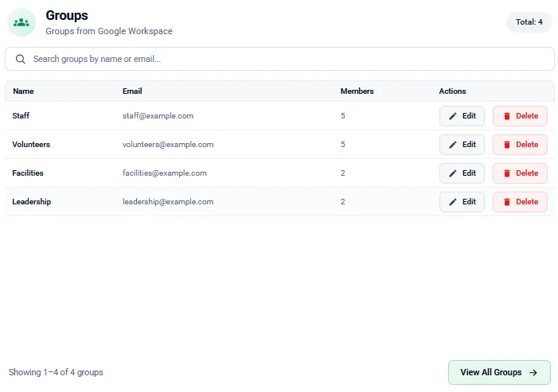Click the Total: 4 badge
Image resolution: width=558 pixels, height=392 pixels.
click(x=529, y=22)
